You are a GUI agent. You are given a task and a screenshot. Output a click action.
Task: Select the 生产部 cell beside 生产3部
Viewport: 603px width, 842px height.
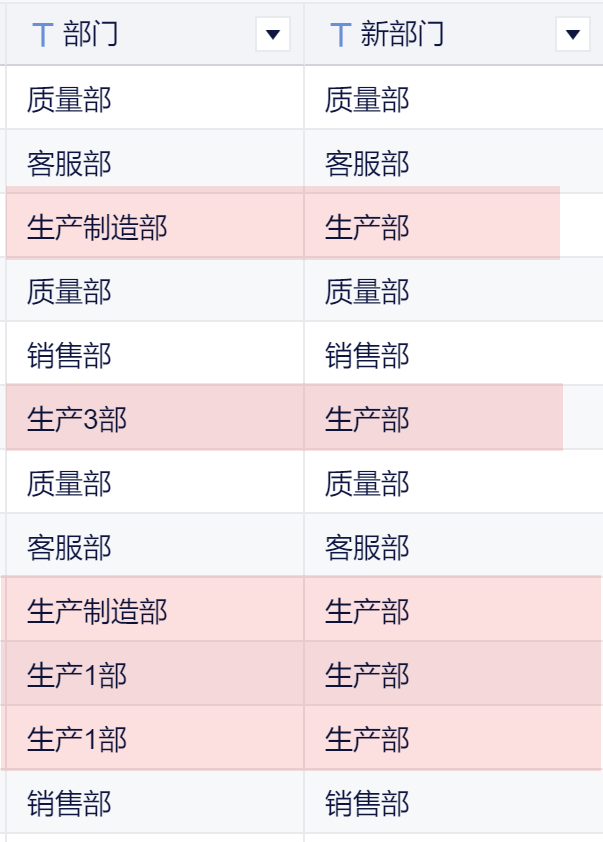367,419
